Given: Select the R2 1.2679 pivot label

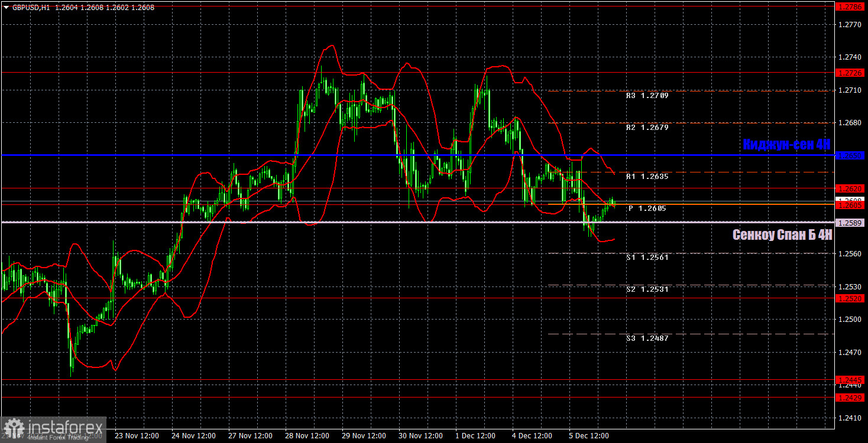Looking at the screenshot, I should [647, 128].
